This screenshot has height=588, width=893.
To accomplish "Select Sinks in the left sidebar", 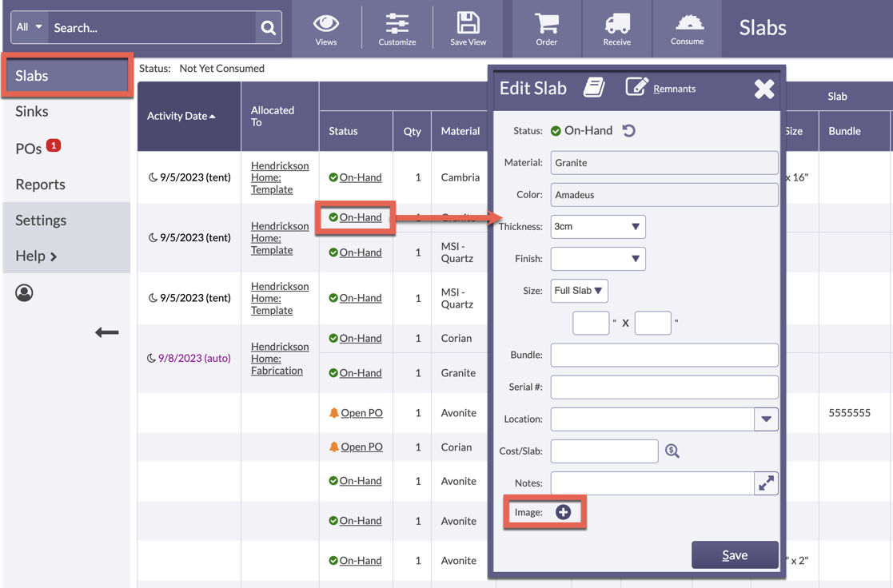I will point(32,112).
